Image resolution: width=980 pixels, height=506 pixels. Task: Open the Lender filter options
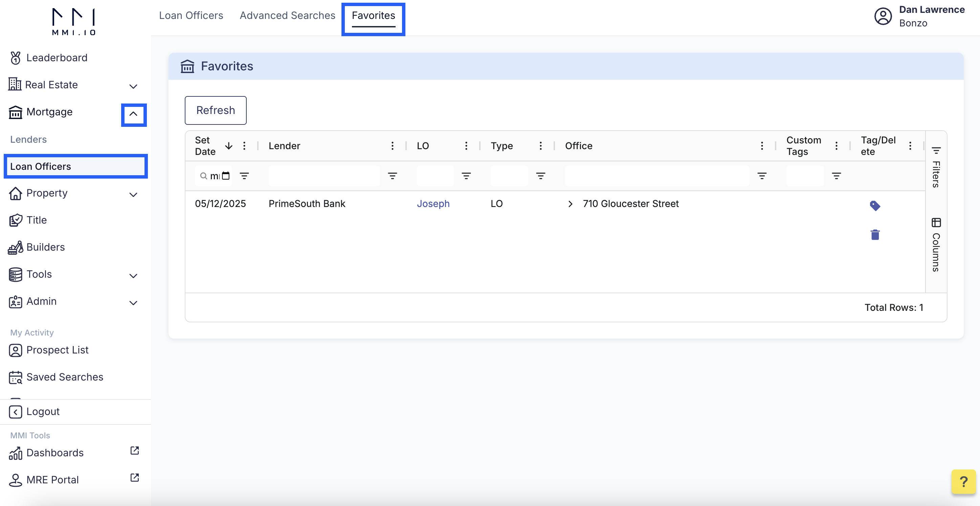pos(392,176)
